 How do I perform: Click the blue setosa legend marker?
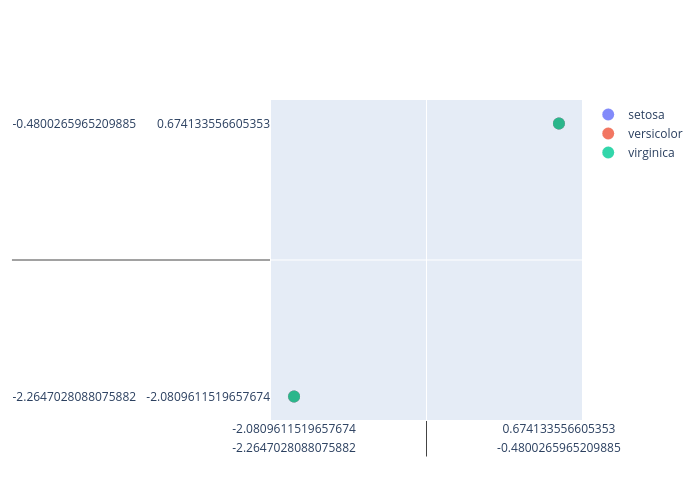point(608,115)
